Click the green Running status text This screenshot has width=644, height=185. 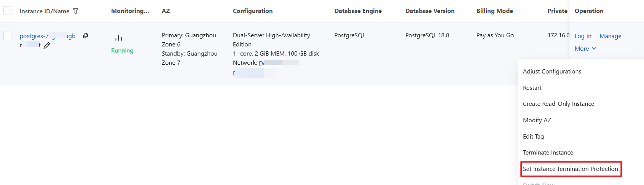click(x=122, y=51)
